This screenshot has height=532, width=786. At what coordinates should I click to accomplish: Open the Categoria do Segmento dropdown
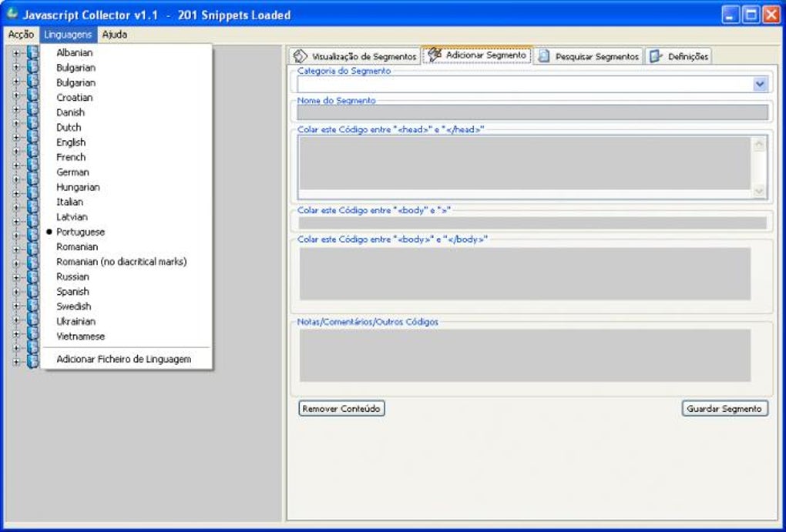click(x=760, y=84)
